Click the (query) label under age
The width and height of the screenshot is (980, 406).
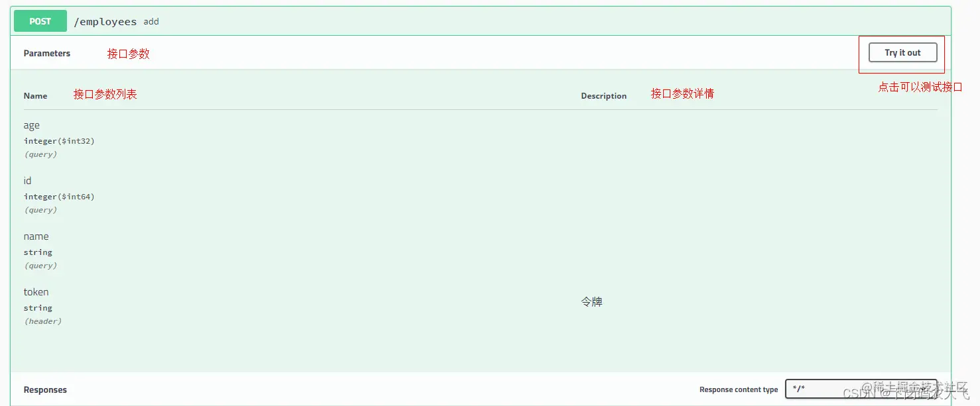coord(40,154)
